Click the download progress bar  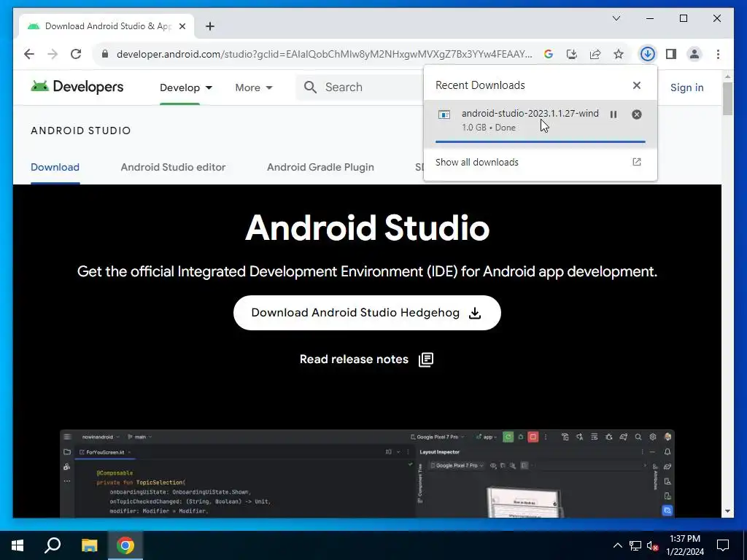tap(541, 141)
